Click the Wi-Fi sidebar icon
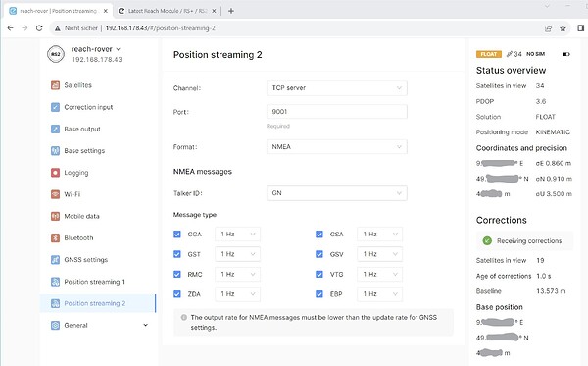Image resolution: width=588 pixels, height=366 pixels. coord(55,194)
